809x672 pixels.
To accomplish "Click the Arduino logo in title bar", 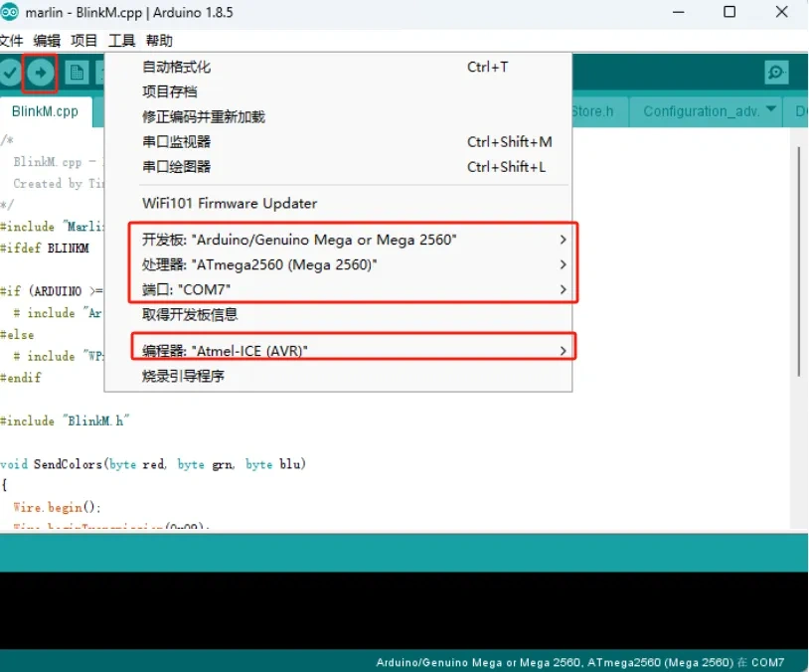I will pos(9,12).
